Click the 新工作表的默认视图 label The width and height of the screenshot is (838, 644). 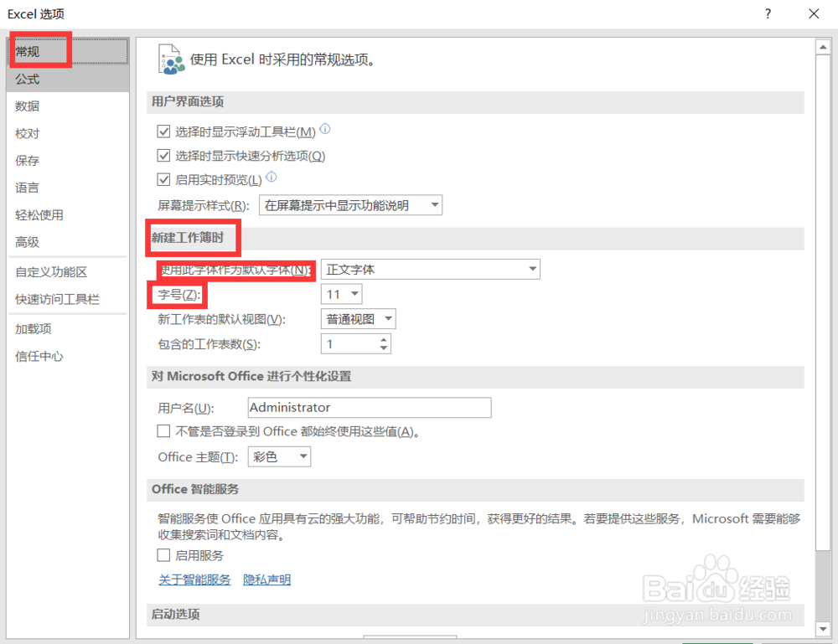click(x=222, y=319)
